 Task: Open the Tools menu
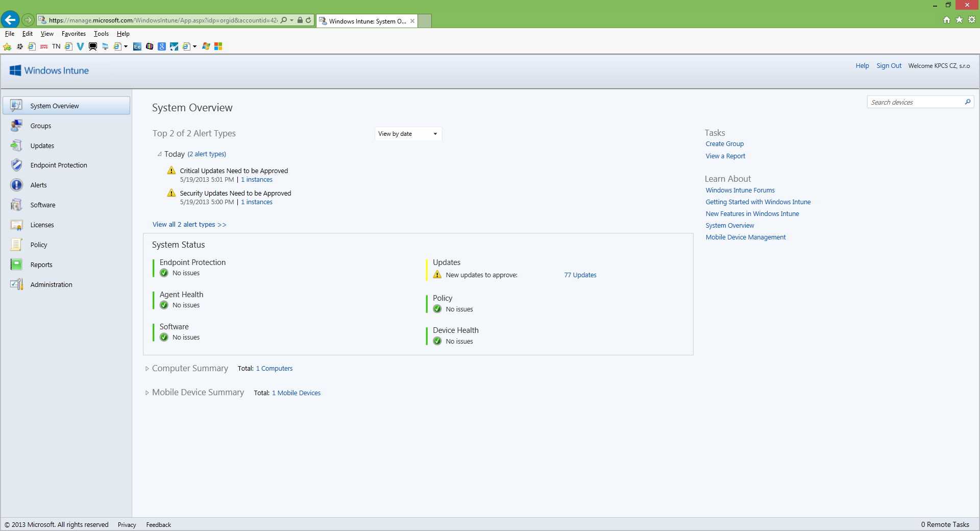pos(101,34)
